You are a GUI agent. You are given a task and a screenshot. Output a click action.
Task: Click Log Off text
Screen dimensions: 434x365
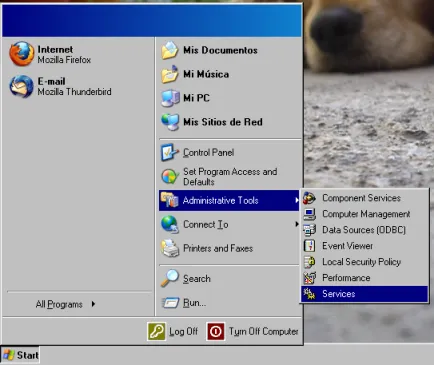pos(183,331)
